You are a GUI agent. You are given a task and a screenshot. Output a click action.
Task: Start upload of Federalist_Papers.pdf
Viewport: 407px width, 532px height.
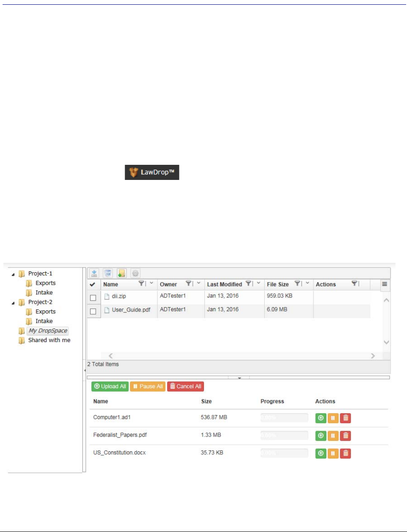coord(321,436)
